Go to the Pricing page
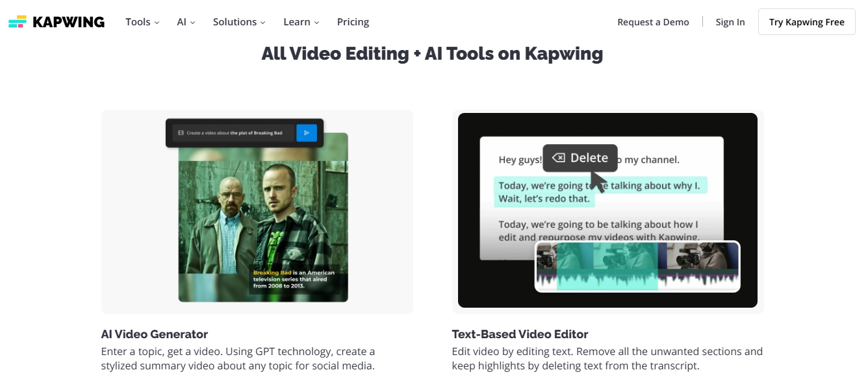 click(353, 22)
